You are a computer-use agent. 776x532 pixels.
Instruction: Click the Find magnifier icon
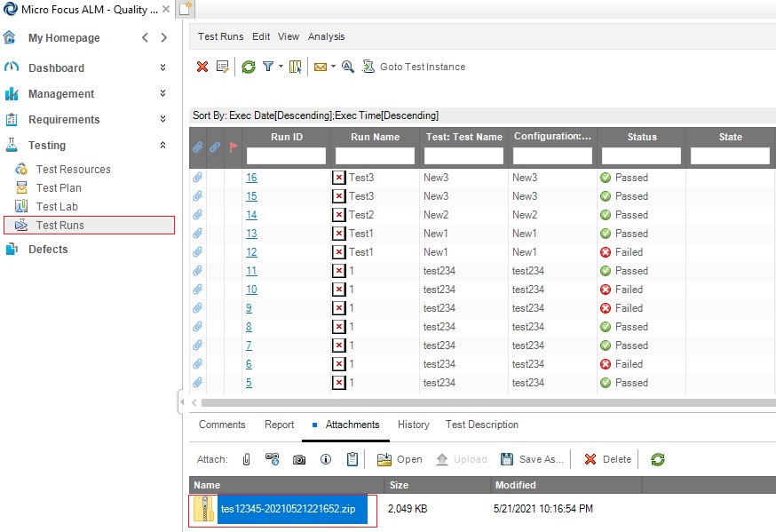pyautogui.click(x=348, y=67)
